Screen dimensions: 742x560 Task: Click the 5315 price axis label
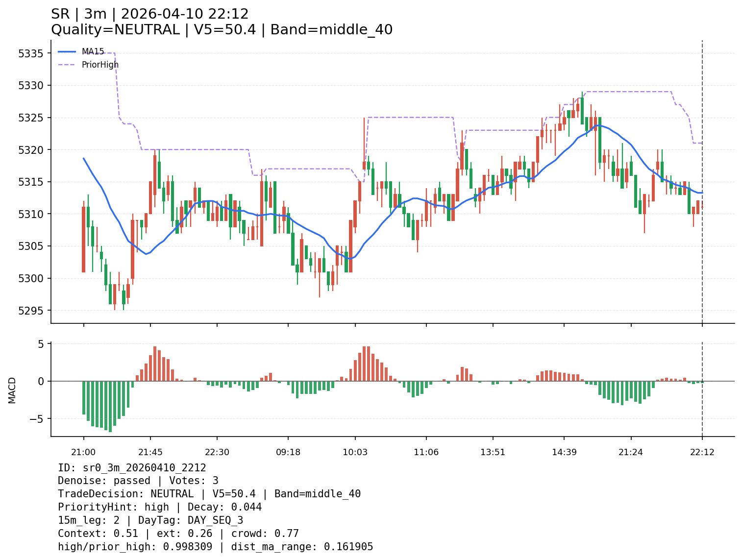31,182
